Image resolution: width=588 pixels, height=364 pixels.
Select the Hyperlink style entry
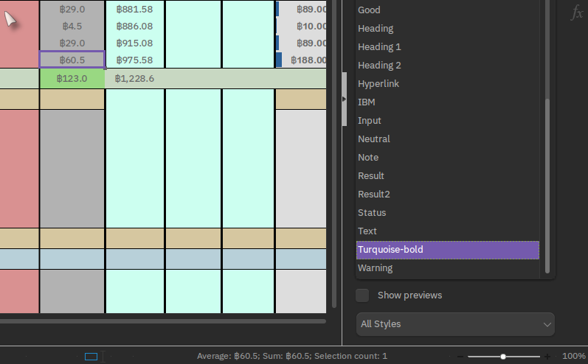tap(378, 83)
